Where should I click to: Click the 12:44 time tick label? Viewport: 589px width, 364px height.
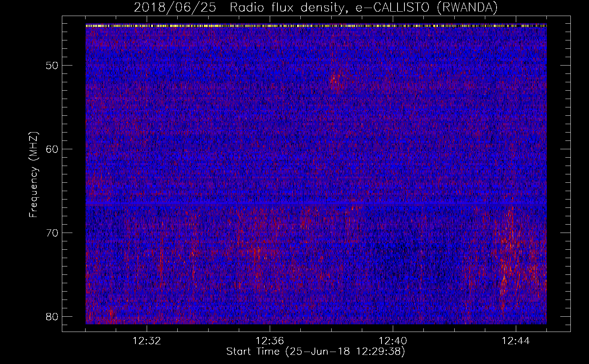(x=515, y=341)
